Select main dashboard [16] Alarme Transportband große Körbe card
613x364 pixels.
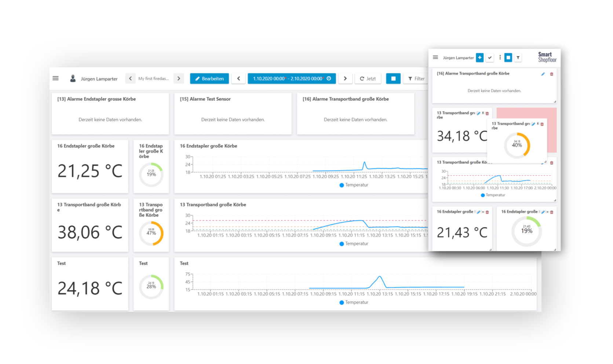click(355, 114)
